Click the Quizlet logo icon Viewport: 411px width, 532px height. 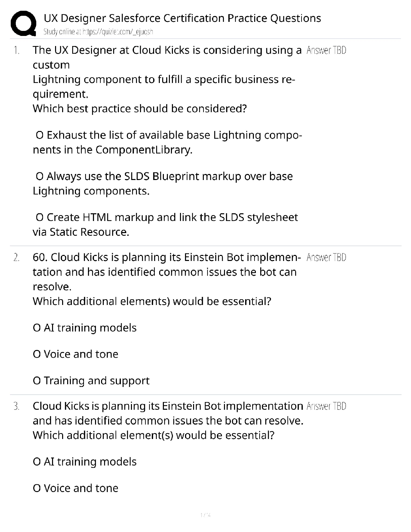tap(24, 24)
